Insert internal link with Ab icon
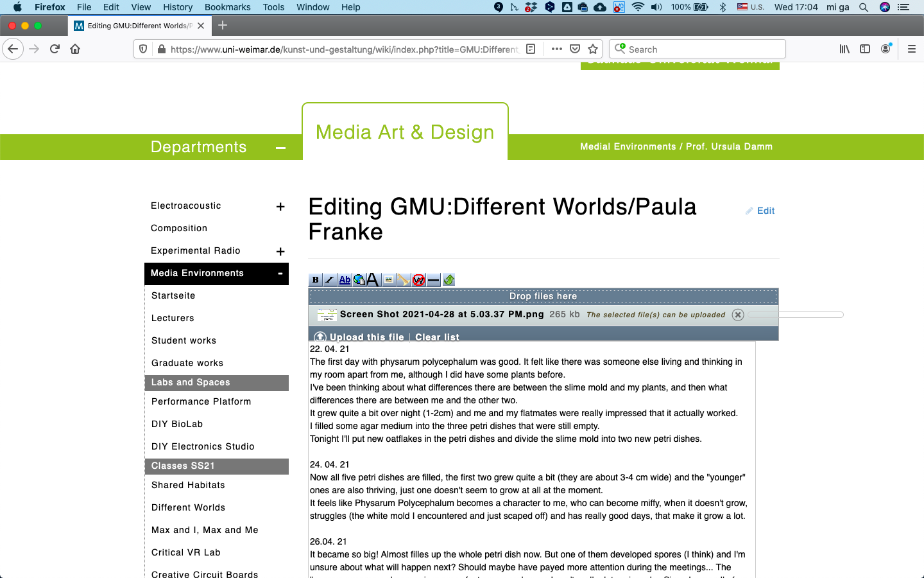 [345, 280]
